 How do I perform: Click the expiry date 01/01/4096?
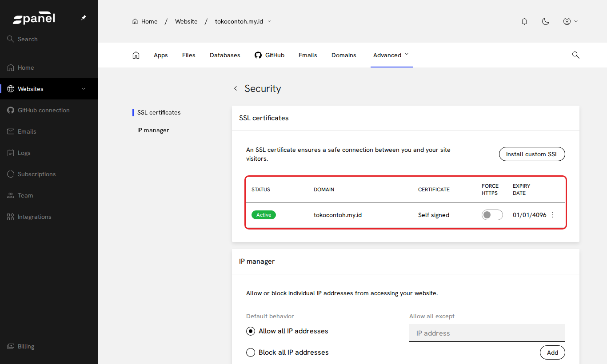[530, 215]
